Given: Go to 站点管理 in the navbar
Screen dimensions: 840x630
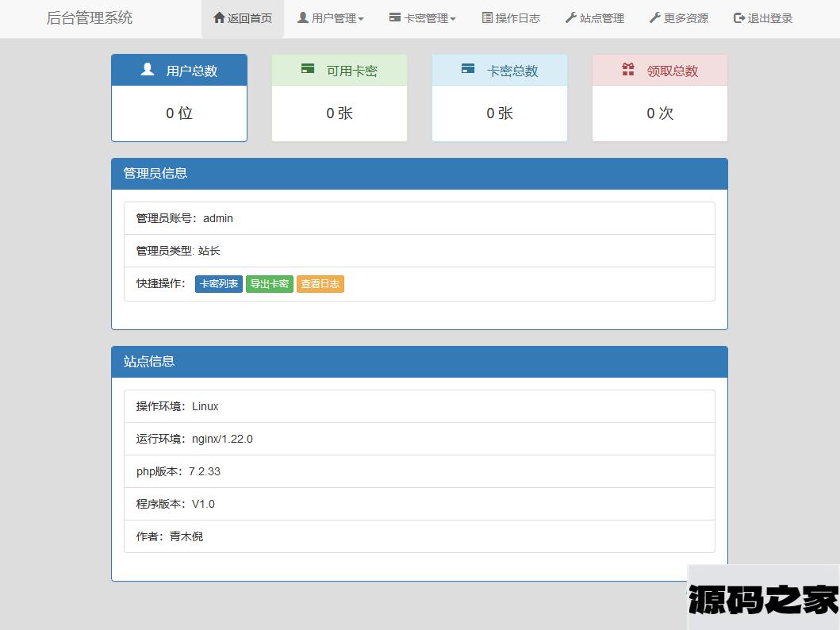Looking at the screenshot, I should [x=601, y=18].
